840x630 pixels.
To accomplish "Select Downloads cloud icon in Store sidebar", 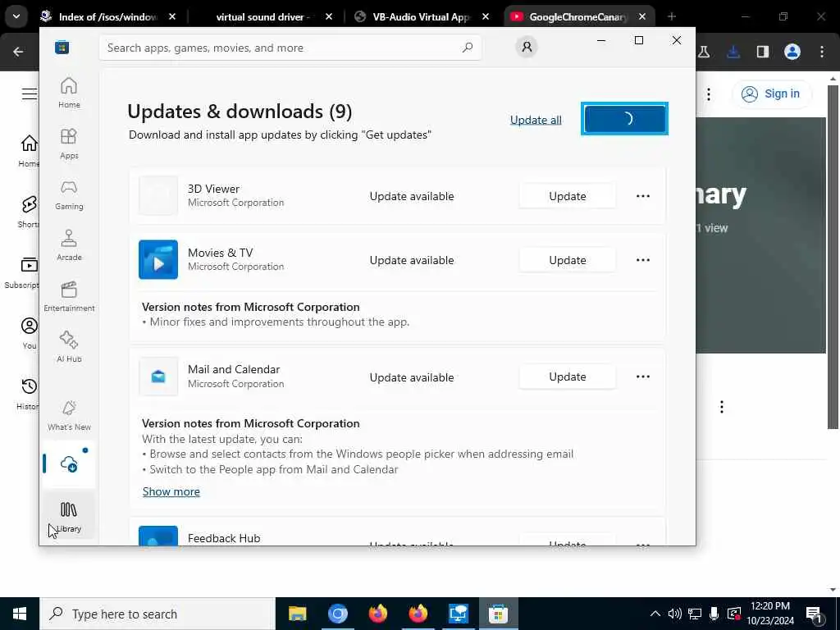I will tap(69, 463).
